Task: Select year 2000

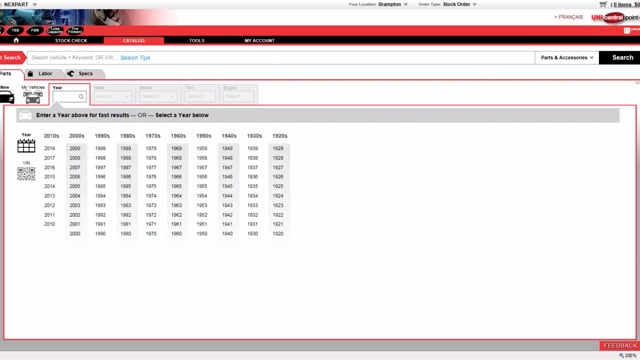Action: pyautogui.click(x=75, y=234)
